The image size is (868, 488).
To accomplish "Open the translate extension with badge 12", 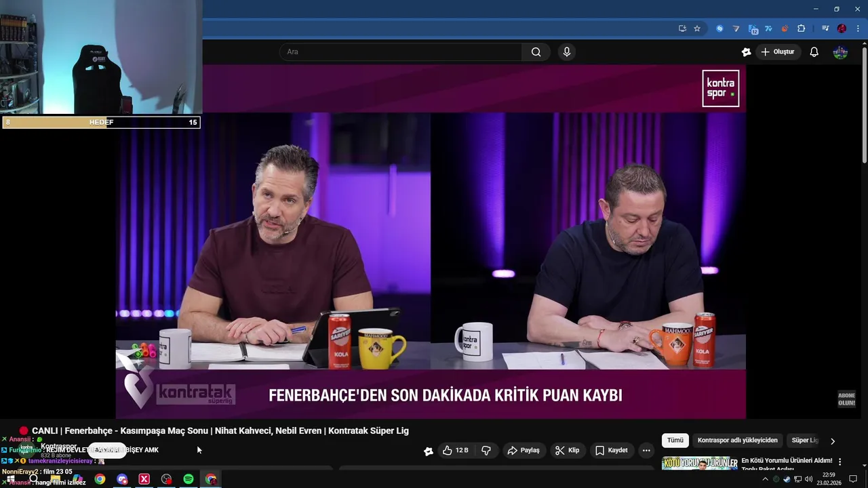I will [753, 29].
